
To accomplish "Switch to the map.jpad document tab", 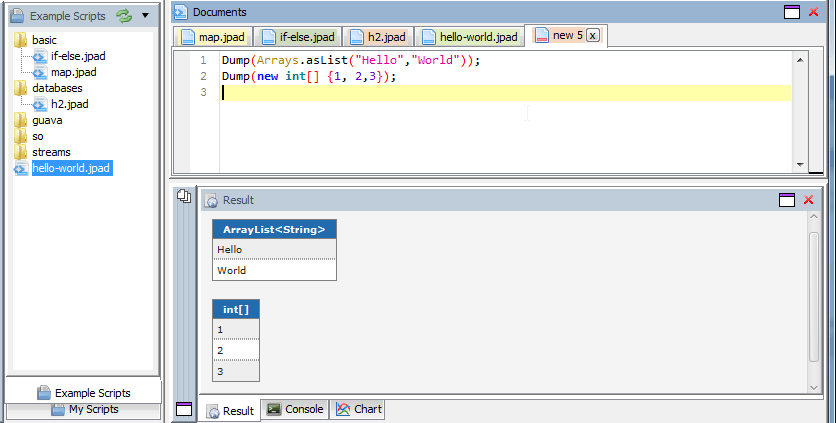I will point(213,37).
